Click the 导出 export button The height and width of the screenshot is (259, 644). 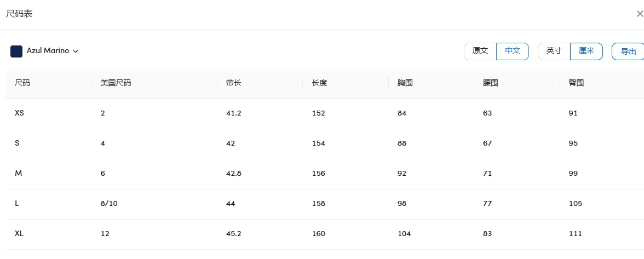[628, 51]
